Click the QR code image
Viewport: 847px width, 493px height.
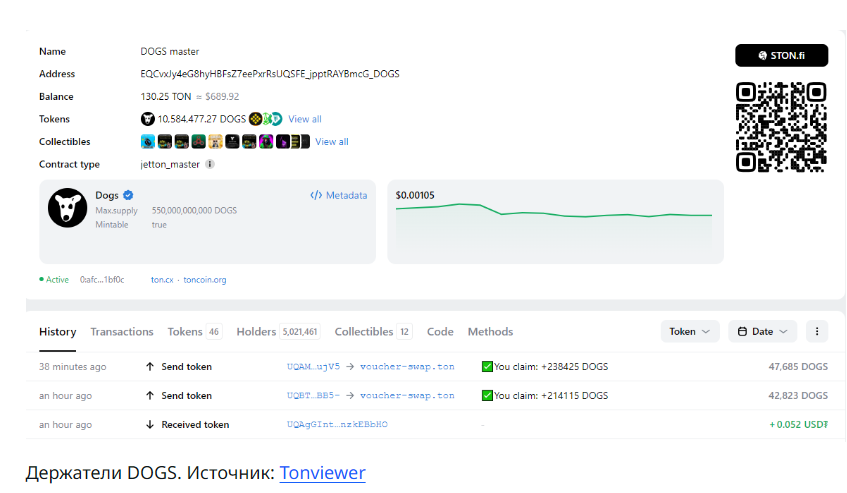pos(781,127)
